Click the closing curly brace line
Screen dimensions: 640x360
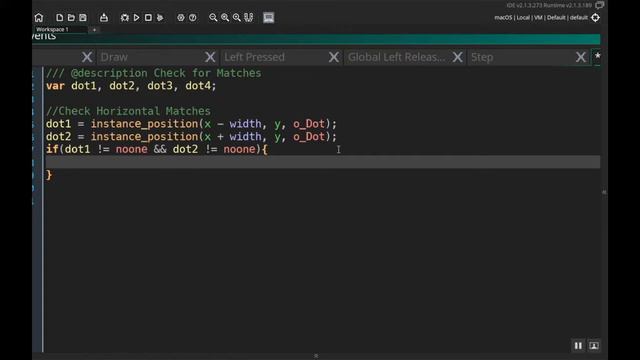[49, 175]
